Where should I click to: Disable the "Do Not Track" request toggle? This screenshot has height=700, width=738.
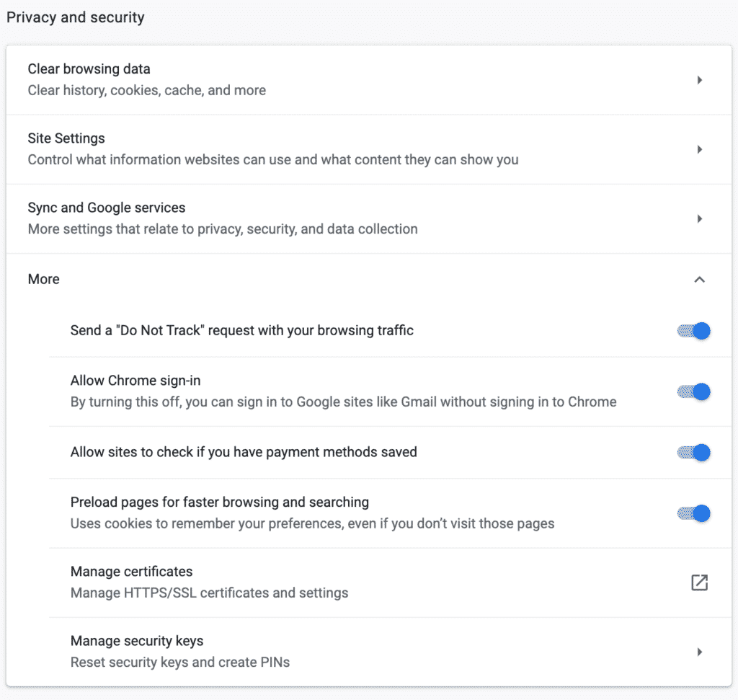(693, 330)
